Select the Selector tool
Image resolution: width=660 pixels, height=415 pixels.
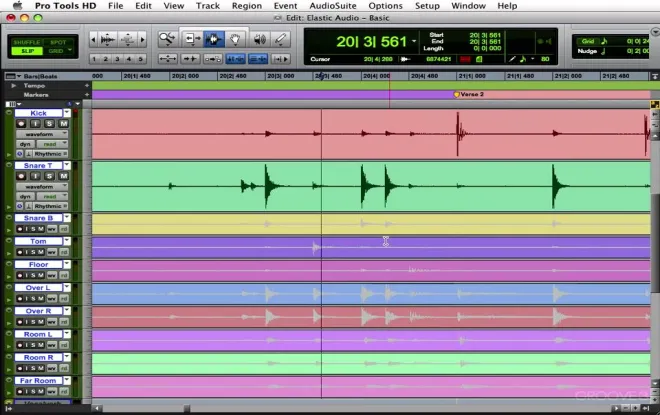pos(214,39)
